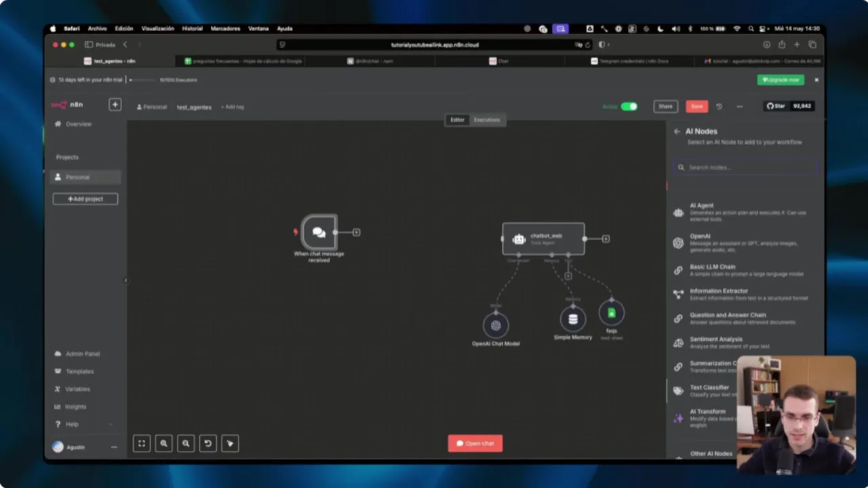868x488 pixels.
Task: Open the Safari Historial menu
Action: pyautogui.click(x=192, y=28)
